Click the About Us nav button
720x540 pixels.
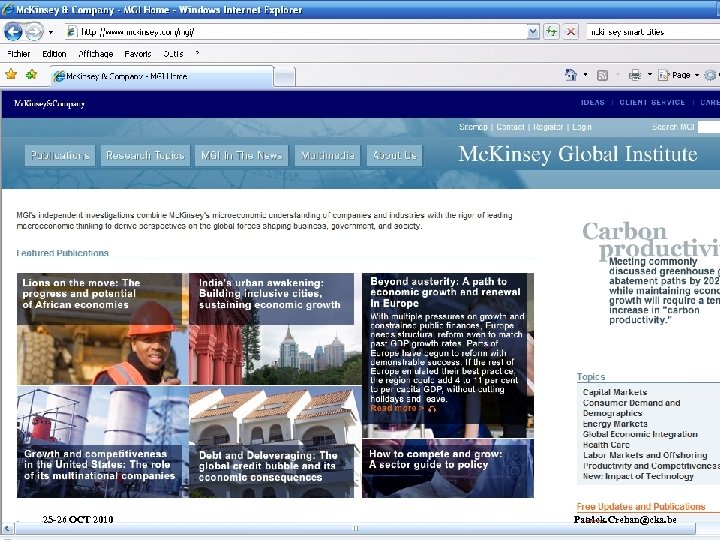point(394,156)
